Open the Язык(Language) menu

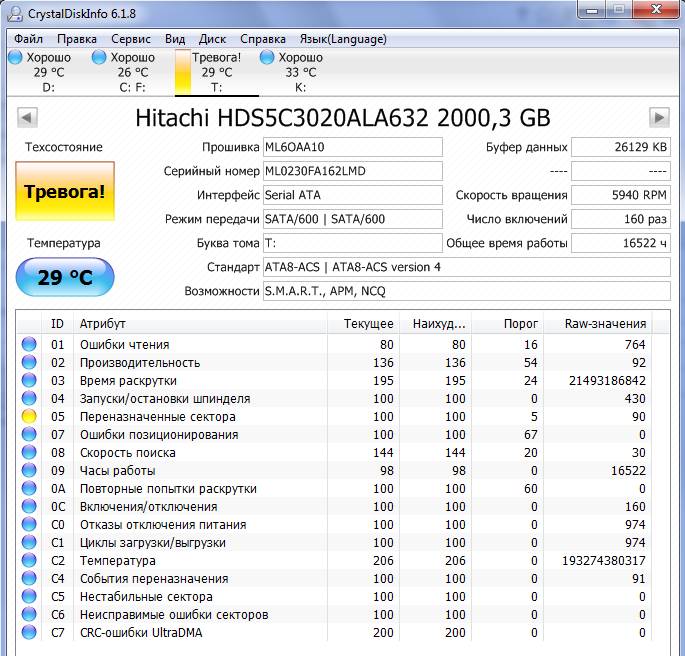click(343, 39)
